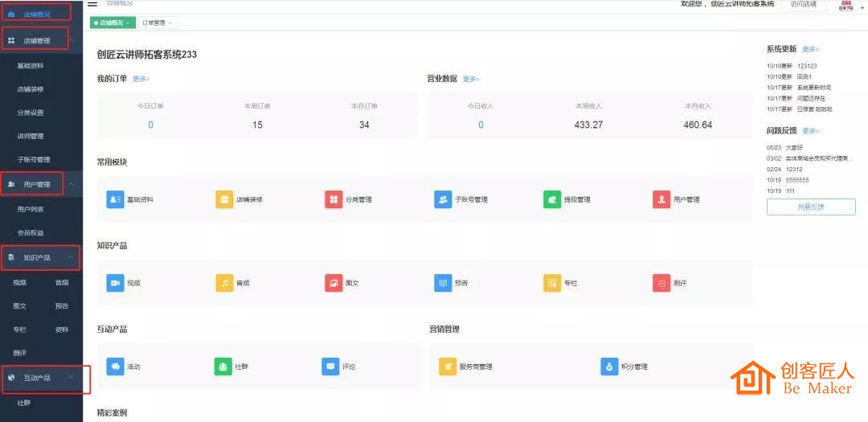Select 子账号管理 in the sidebar
Screen dimensions: 868x422
(x=34, y=159)
